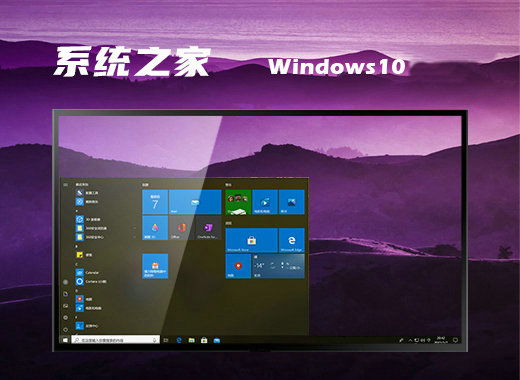Click the Power icon in Start rail
The image size is (520, 380).
coord(66,329)
